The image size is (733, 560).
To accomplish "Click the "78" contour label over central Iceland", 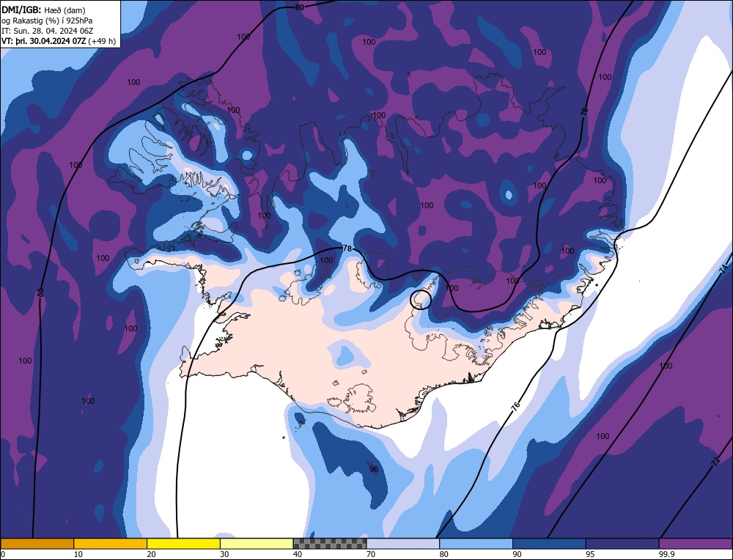I will click(347, 248).
